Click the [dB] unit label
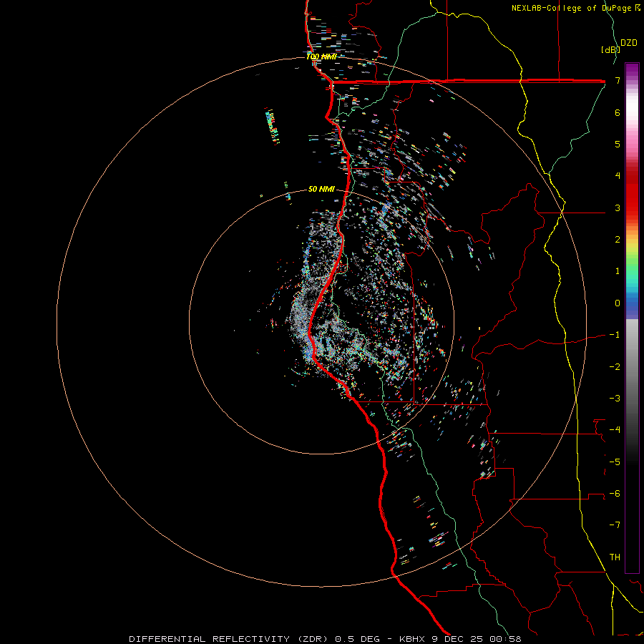The width and height of the screenshot is (644, 644). [x=610, y=49]
